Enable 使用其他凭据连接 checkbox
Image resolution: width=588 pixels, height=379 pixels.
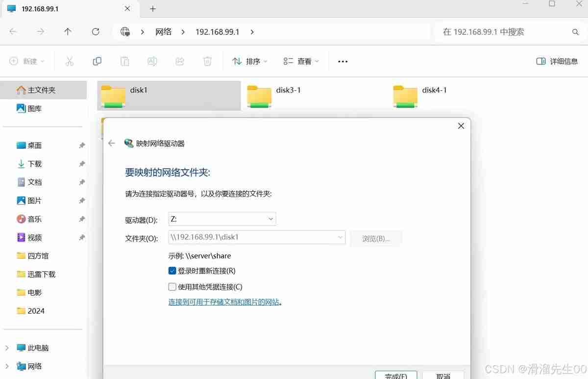172,286
